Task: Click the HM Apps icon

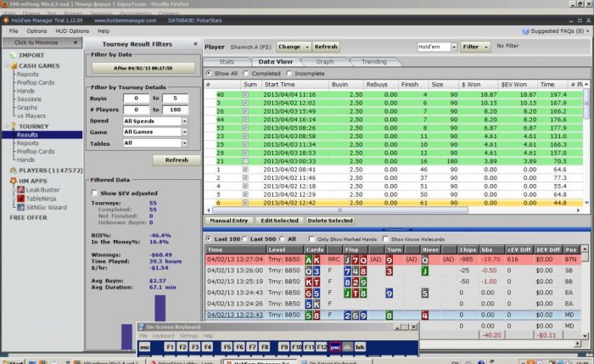Action: [13, 181]
